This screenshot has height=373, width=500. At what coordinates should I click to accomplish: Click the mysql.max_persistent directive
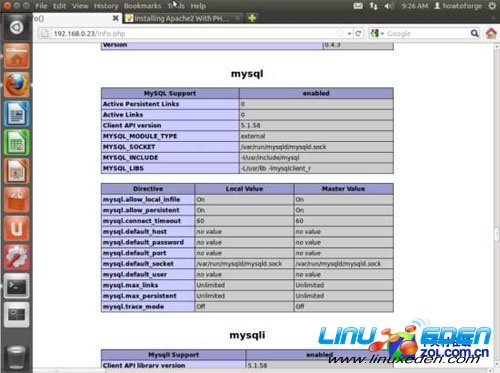tap(148, 296)
